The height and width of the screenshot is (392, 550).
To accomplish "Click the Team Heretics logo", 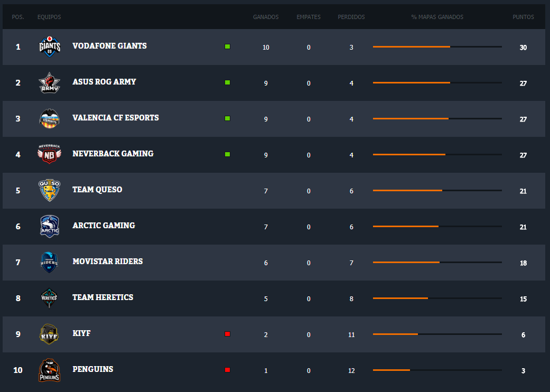I will 50,298.
